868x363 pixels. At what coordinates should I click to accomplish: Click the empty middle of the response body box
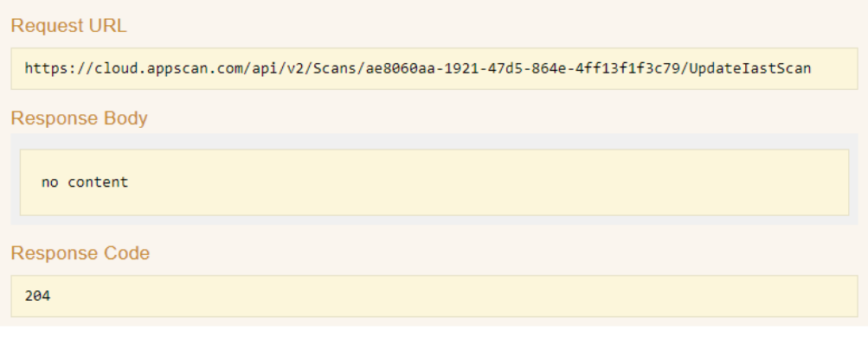(x=433, y=182)
